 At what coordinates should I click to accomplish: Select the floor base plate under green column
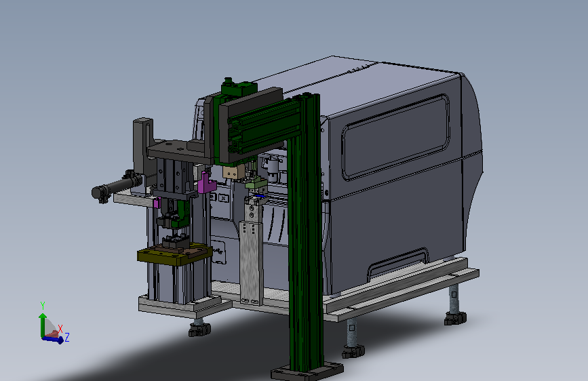[x=307, y=372]
